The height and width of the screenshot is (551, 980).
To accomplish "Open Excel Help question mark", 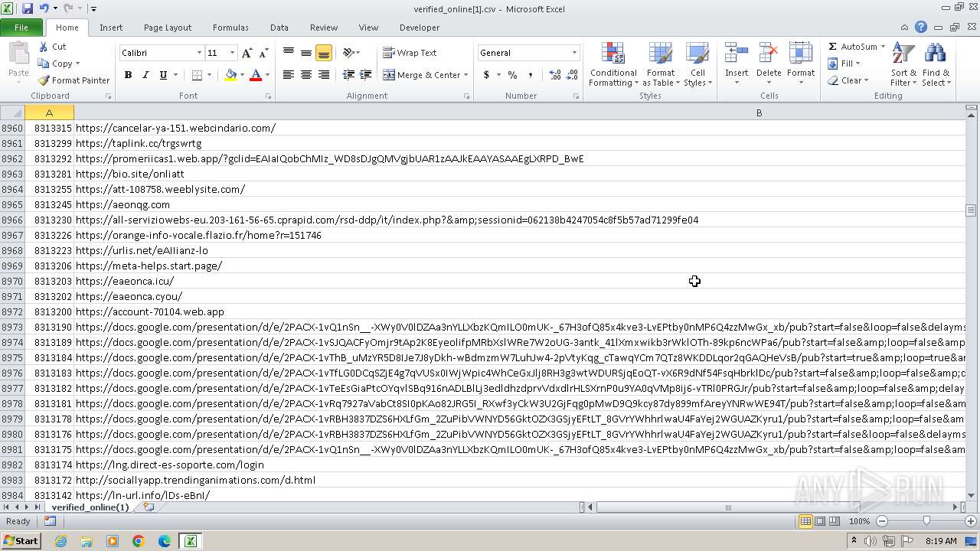I will coord(921,28).
